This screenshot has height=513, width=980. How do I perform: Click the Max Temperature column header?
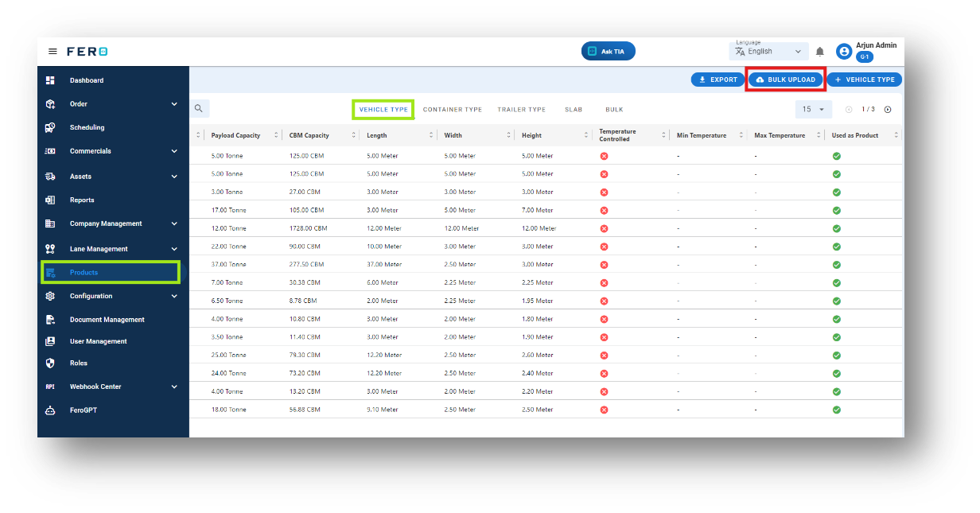[x=780, y=135]
